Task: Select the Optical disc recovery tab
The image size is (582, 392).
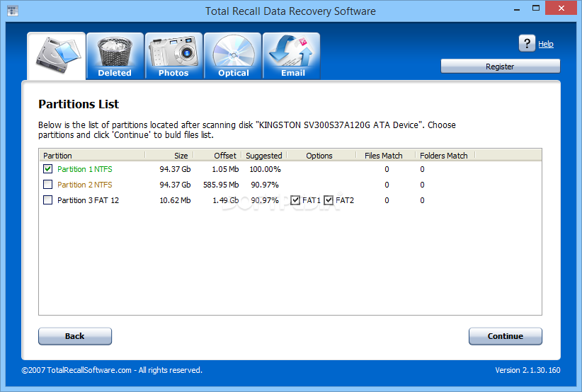Action: click(233, 56)
